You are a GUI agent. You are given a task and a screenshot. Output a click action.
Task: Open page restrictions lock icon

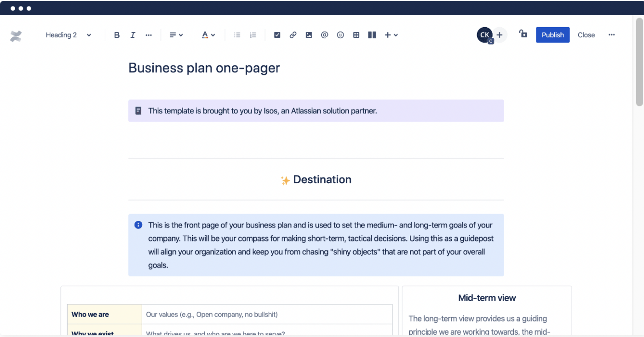tap(523, 34)
